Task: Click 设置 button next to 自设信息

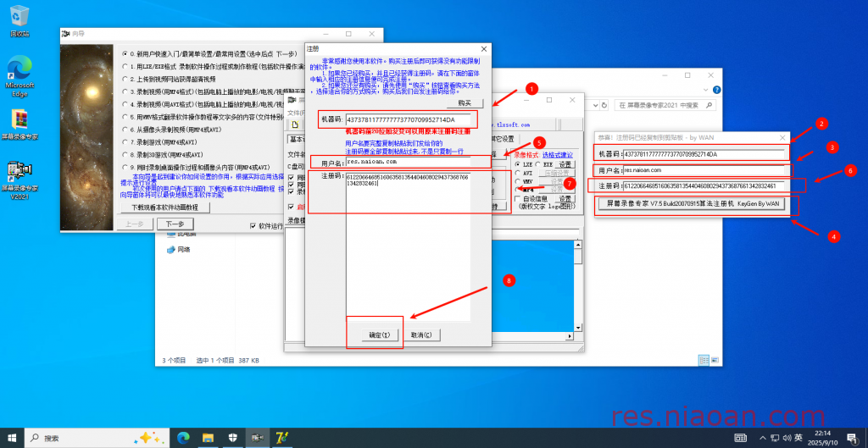Action: pos(565,198)
